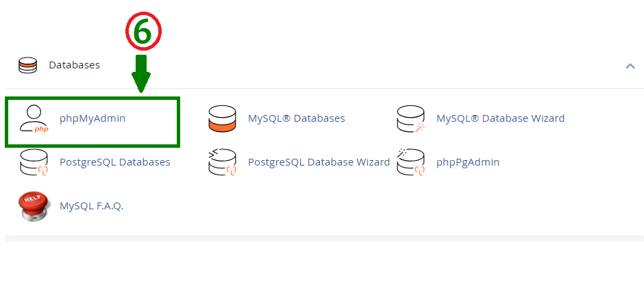Screen dimensions: 644x301
Task: Launch the MySQL® Database Wizard link
Action: [500, 118]
